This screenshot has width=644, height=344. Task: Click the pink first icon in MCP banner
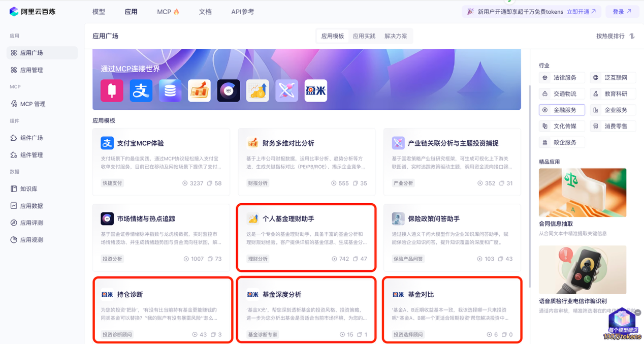tap(112, 91)
